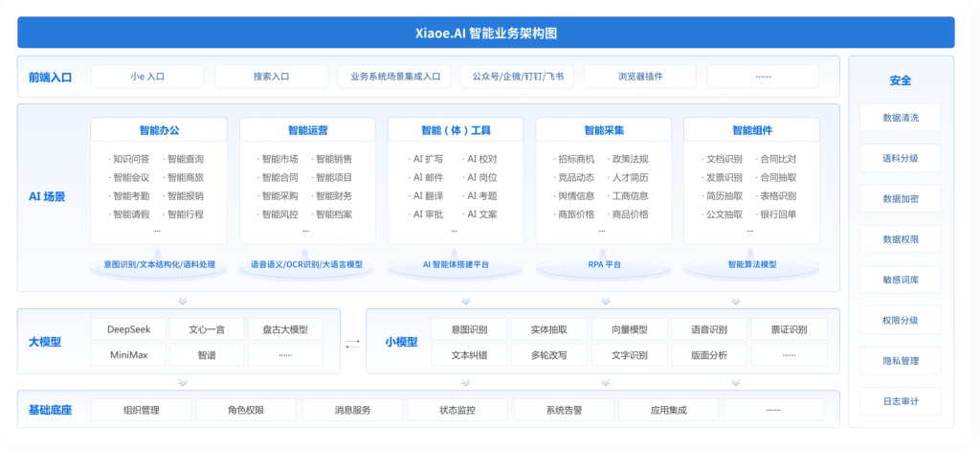Select the MiniMax model box
Screen dimensions: 980x450
point(128,354)
